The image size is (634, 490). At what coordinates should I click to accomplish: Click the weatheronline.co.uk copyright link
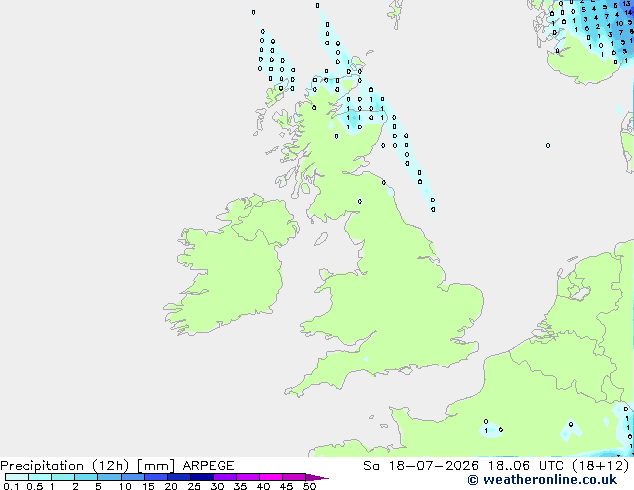pos(542,480)
